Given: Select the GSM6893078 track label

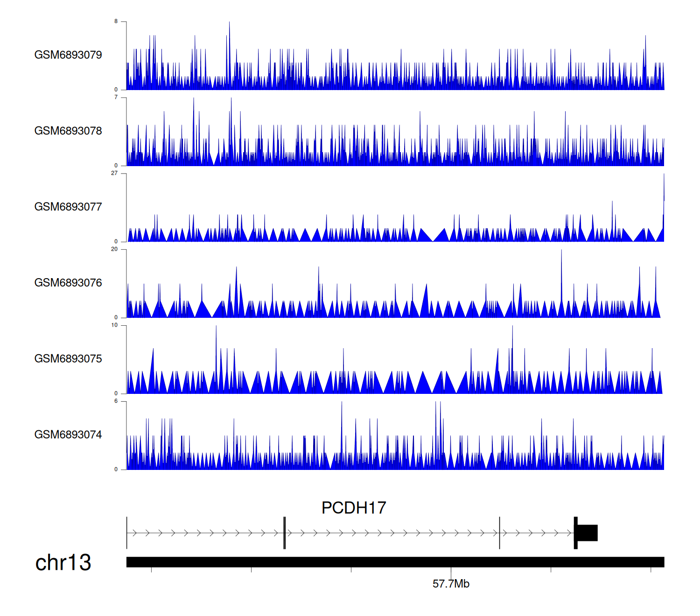Looking at the screenshot, I should tap(68, 131).
